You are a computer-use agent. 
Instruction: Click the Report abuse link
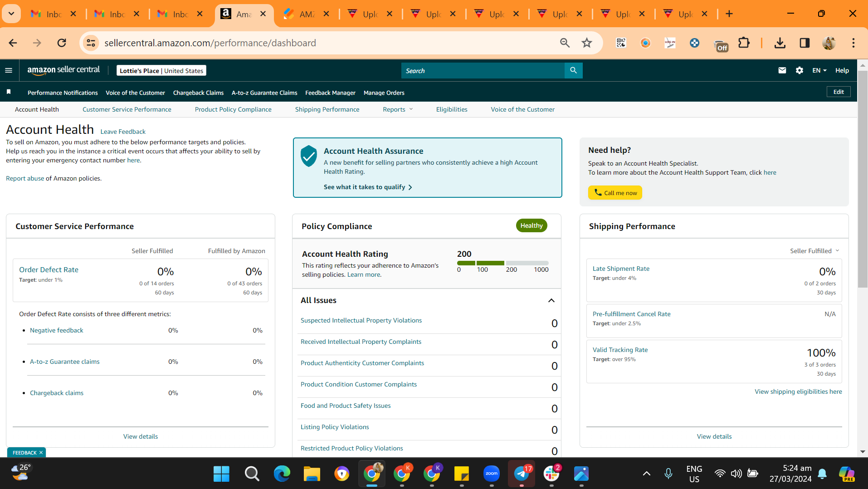click(25, 178)
